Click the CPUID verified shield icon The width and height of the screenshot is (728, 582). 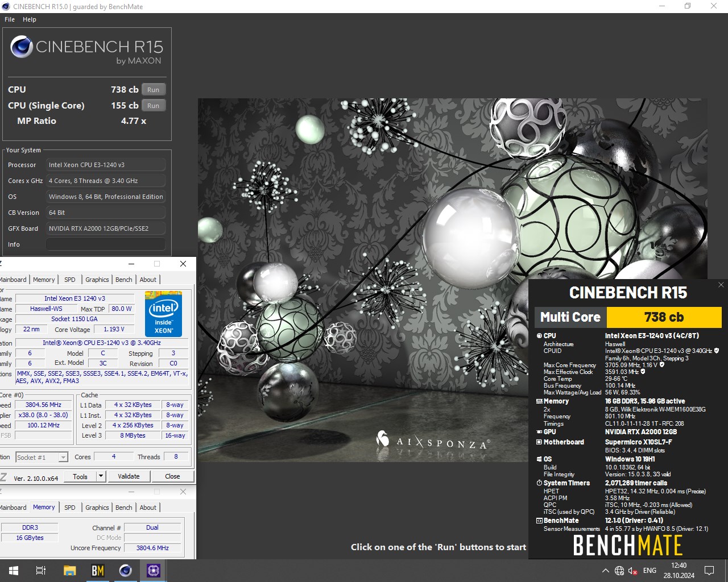(x=717, y=351)
